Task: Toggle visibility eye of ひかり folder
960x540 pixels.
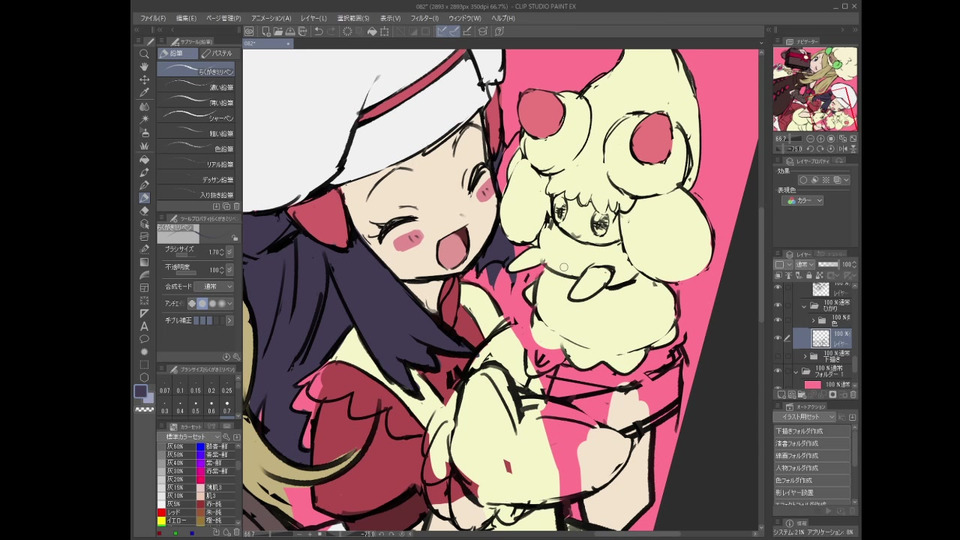Action: click(778, 304)
